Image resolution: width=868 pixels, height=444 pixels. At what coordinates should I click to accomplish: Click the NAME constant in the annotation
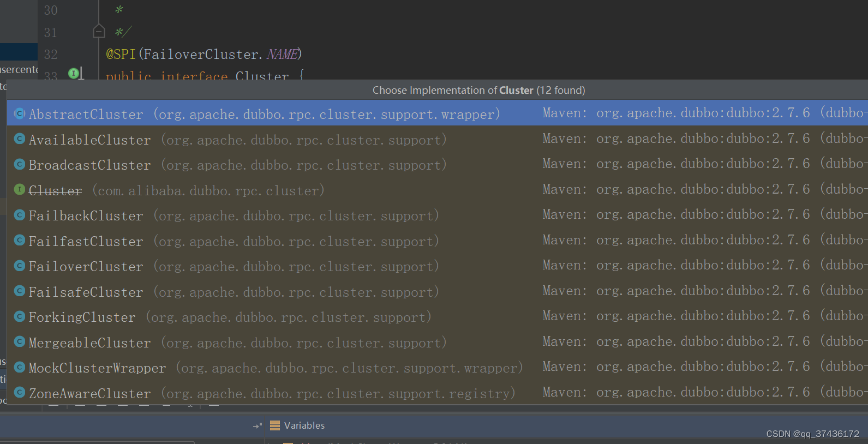click(282, 55)
